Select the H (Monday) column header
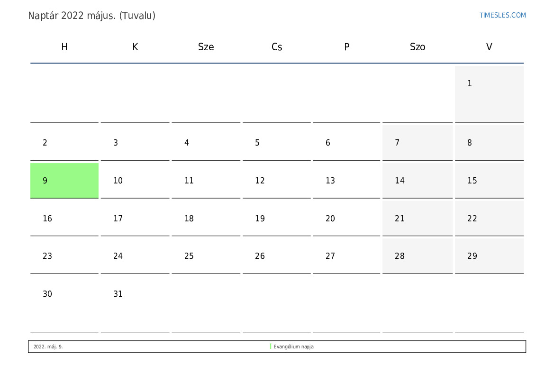 [64, 47]
